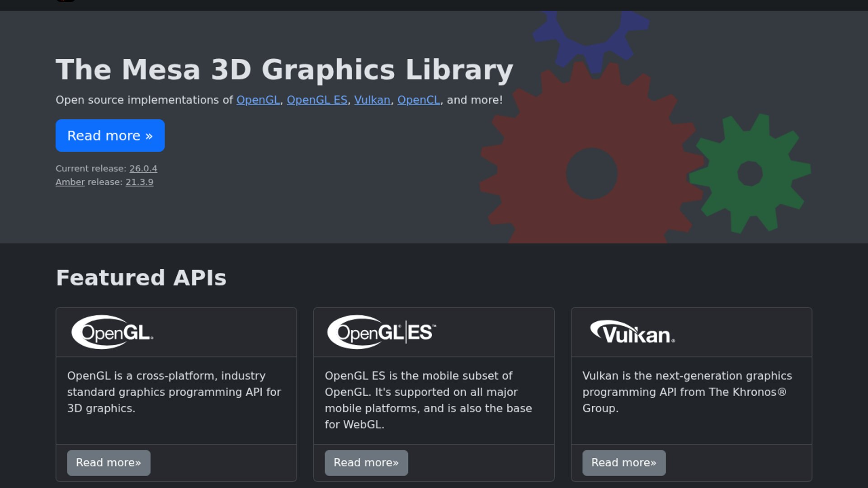The image size is (868, 488).
Task: Click the OpenGL ES logo image
Action: pos(382,333)
